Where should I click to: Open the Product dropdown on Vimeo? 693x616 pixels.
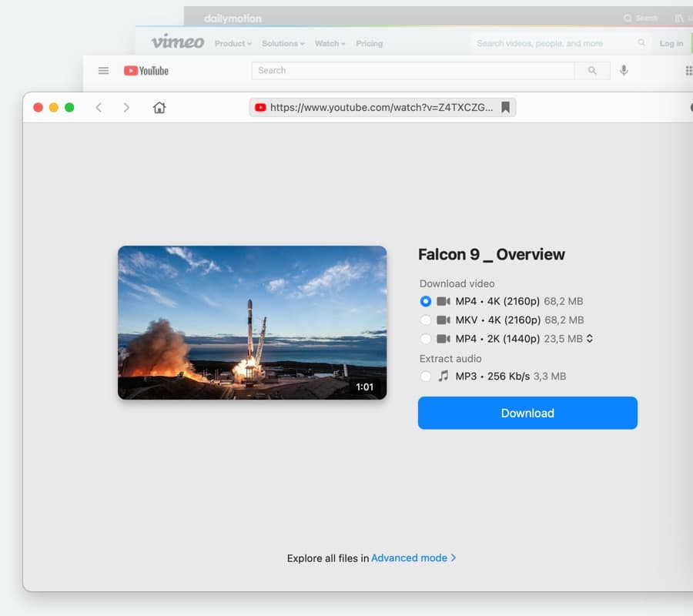[x=233, y=44]
